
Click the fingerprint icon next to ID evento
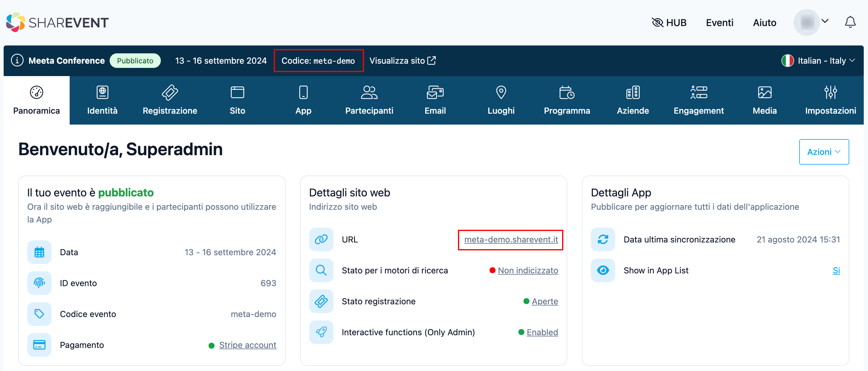39,283
